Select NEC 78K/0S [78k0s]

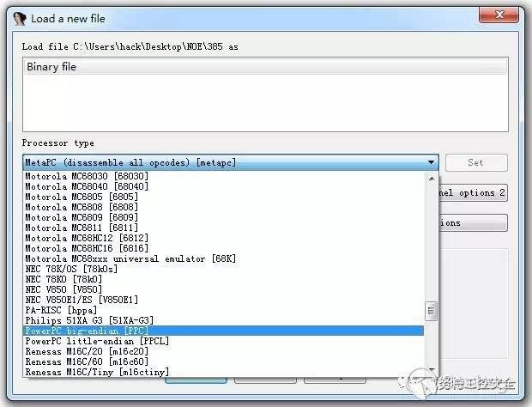click(x=224, y=269)
